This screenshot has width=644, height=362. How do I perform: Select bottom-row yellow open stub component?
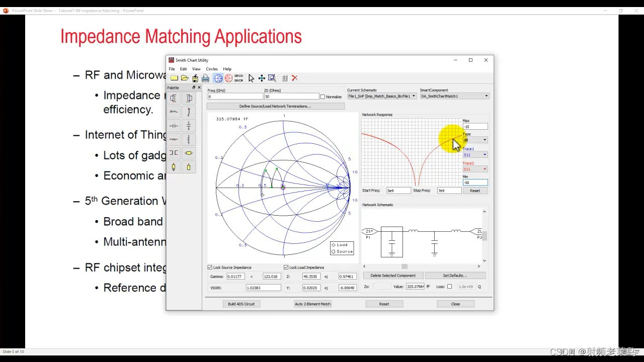click(x=189, y=167)
